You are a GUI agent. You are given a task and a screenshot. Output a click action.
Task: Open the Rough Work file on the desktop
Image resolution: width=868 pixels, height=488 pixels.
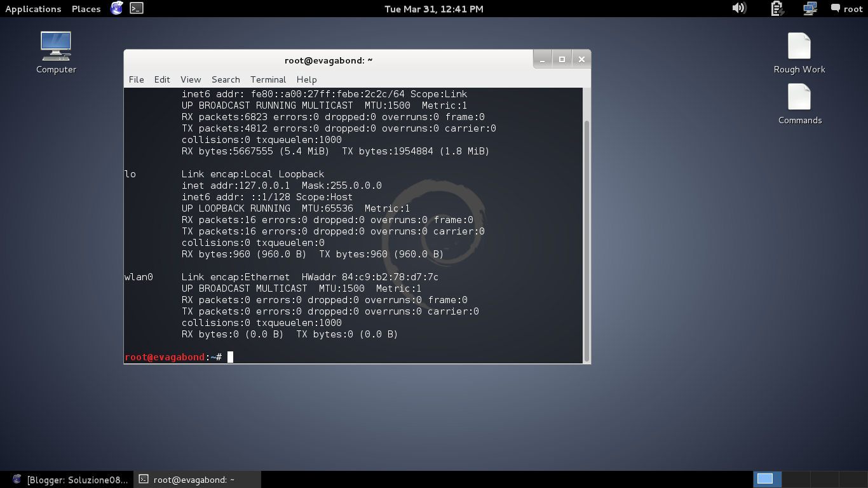799,46
